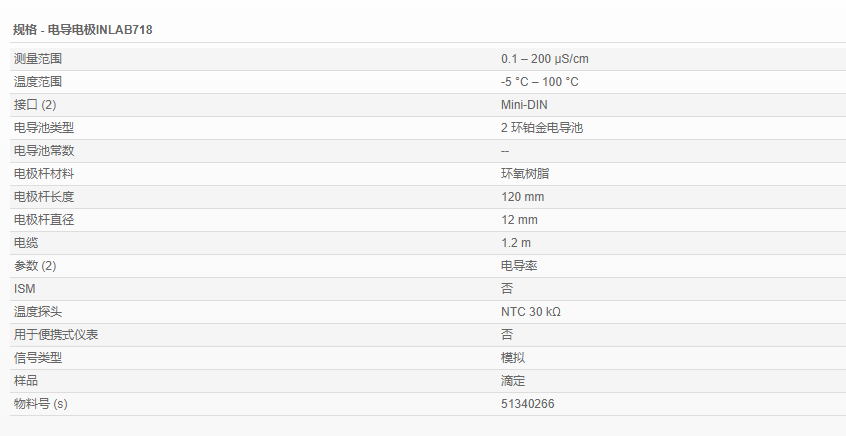Select the 测量范围 row label
The width and height of the screenshot is (846, 436).
(38, 59)
